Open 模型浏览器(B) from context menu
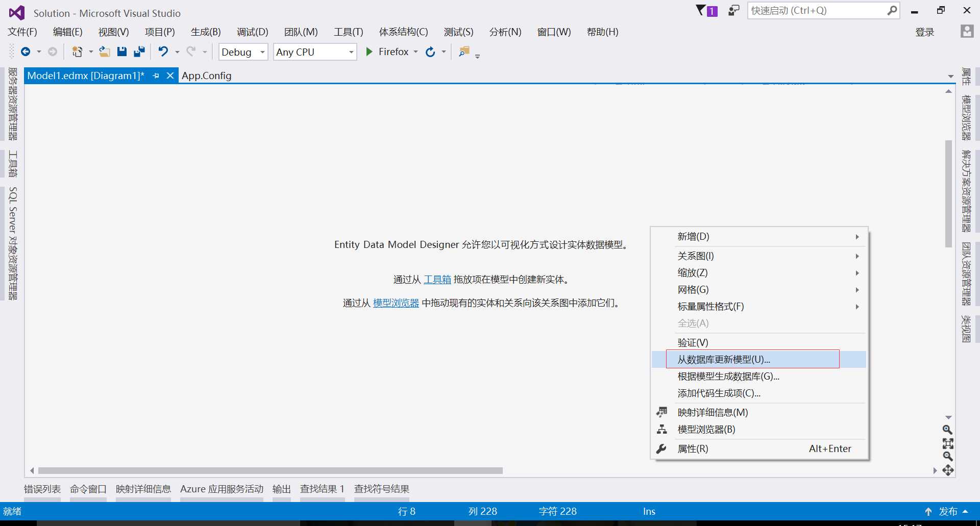Image resolution: width=980 pixels, height=526 pixels. (x=759, y=430)
